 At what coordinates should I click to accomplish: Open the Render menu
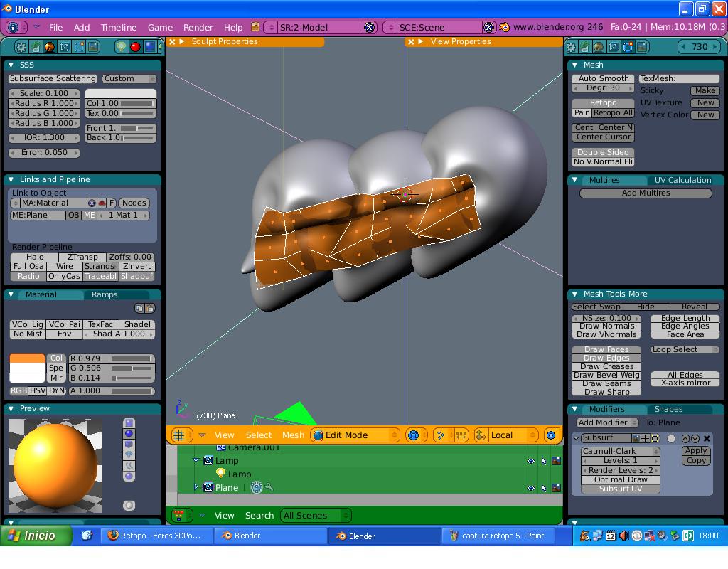click(198, 28)
